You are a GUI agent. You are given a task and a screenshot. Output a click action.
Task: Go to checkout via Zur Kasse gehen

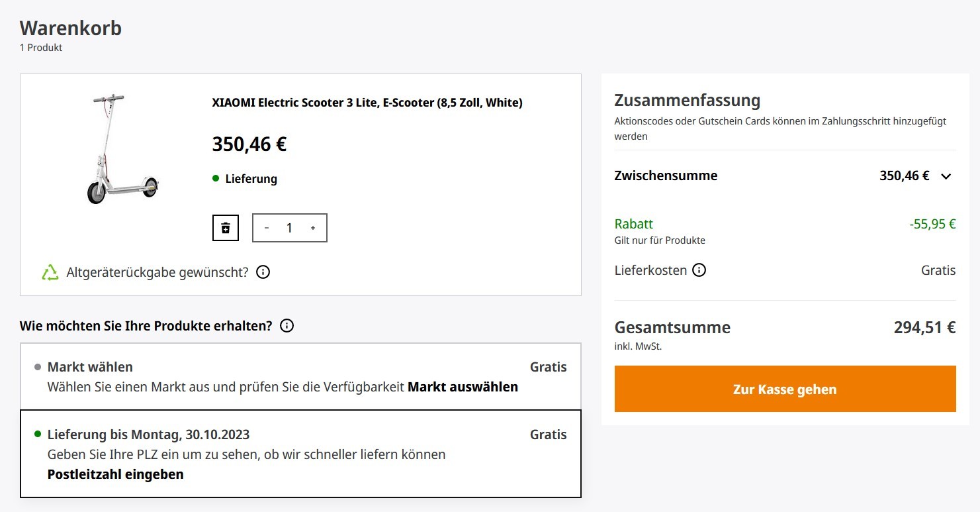coord(785,389)
